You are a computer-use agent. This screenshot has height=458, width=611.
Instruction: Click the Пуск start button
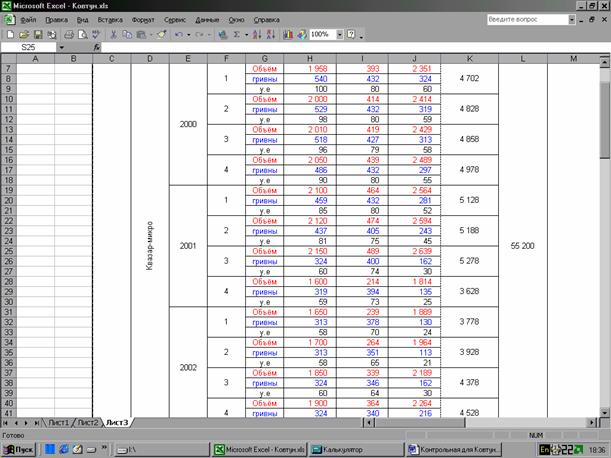point(19,449)
